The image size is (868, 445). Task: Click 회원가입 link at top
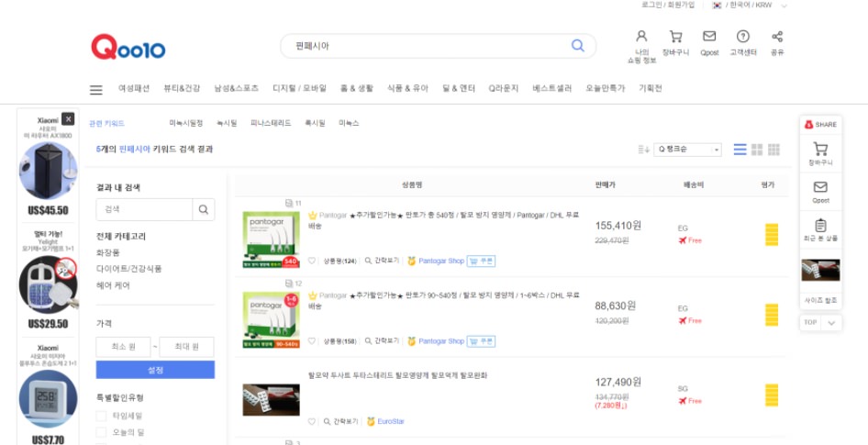(681, 5)
